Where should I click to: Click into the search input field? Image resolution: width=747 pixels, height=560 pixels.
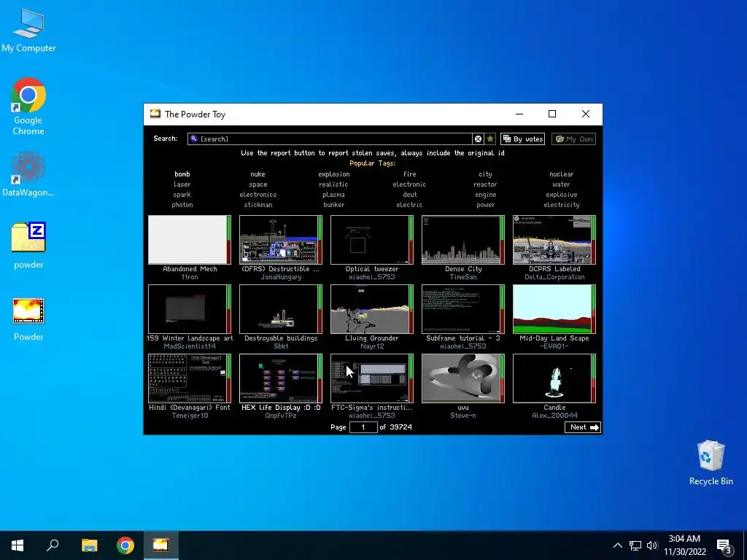tap(330, 139)
